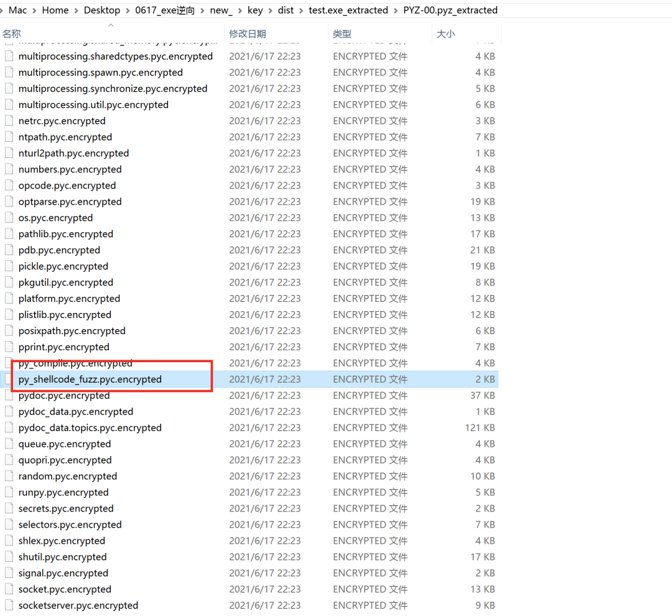
Task: Expand the breadcrumb chevron after Desktop
Action: [x=128, y=11]
